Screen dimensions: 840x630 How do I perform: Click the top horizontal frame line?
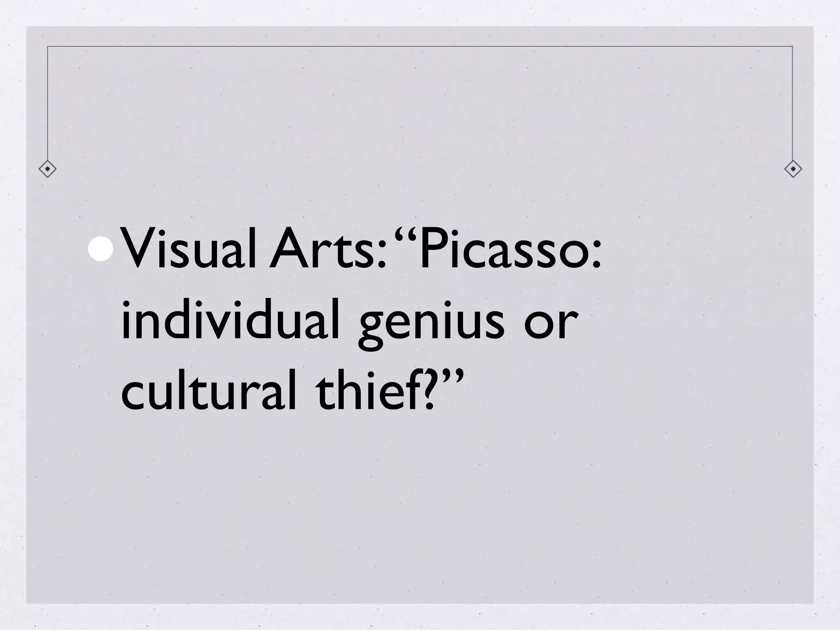420,46
